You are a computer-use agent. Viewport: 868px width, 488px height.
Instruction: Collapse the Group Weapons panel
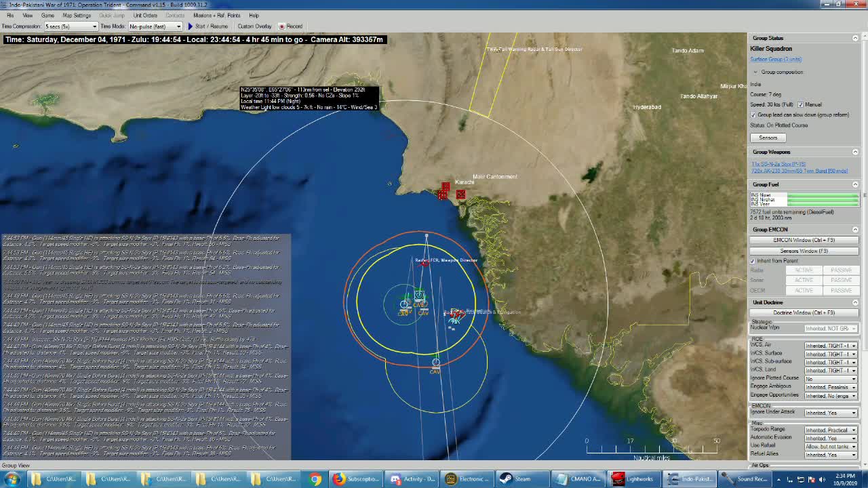click(855, 152)
